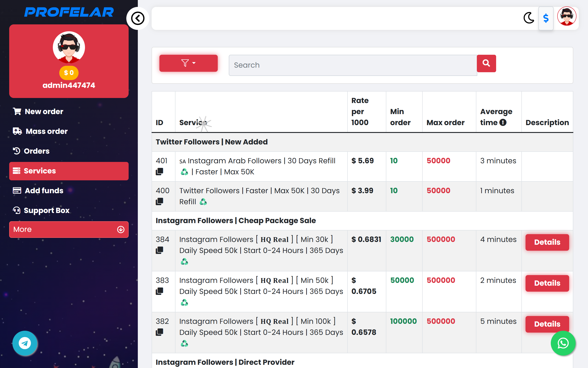Copy ID icon for service 382
The width and height of the screenshot is (588, 368).
159,332
